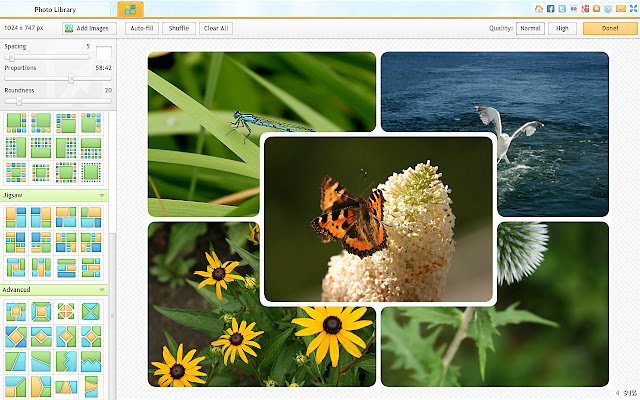Select the slanted vertical split layout
This screenshot has width=640, height=400.
coord(16,362)
